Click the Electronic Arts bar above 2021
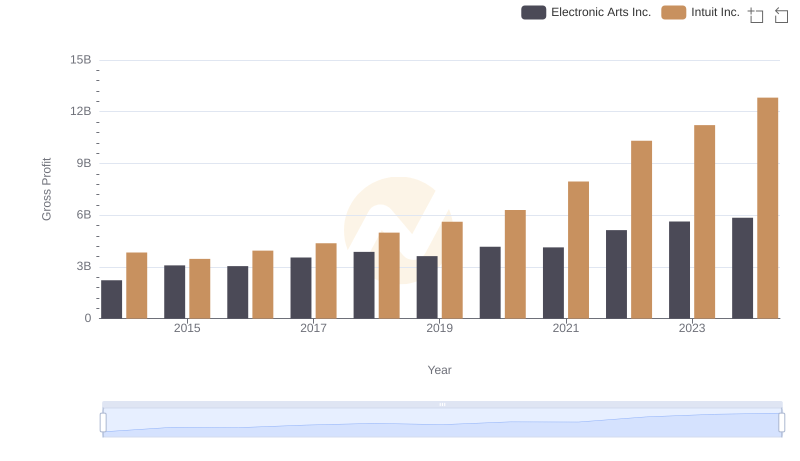Viewport: 800px width, 461px height. (553, 283)
